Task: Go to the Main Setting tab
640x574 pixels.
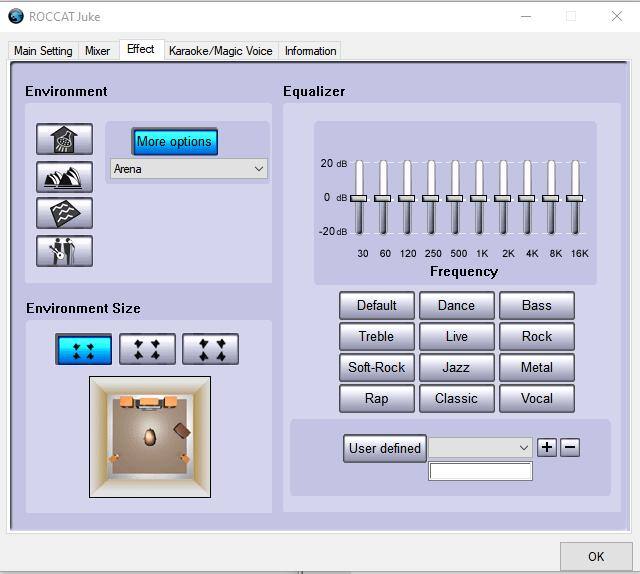Action: click(x=43, y=51)
